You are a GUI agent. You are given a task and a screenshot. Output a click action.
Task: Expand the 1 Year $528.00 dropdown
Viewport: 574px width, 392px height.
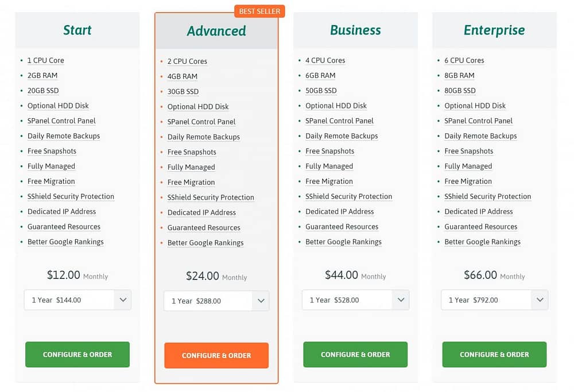(x=355, y=300)
